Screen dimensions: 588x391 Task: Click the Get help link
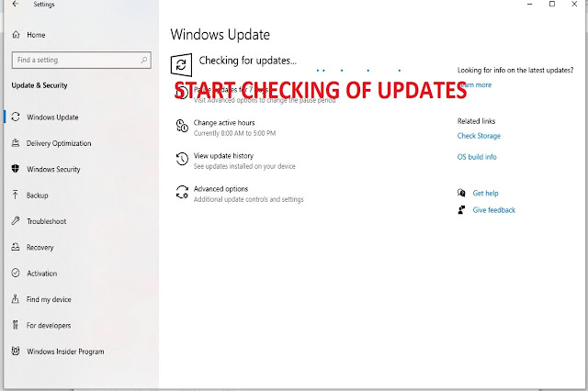pos(485,193)
